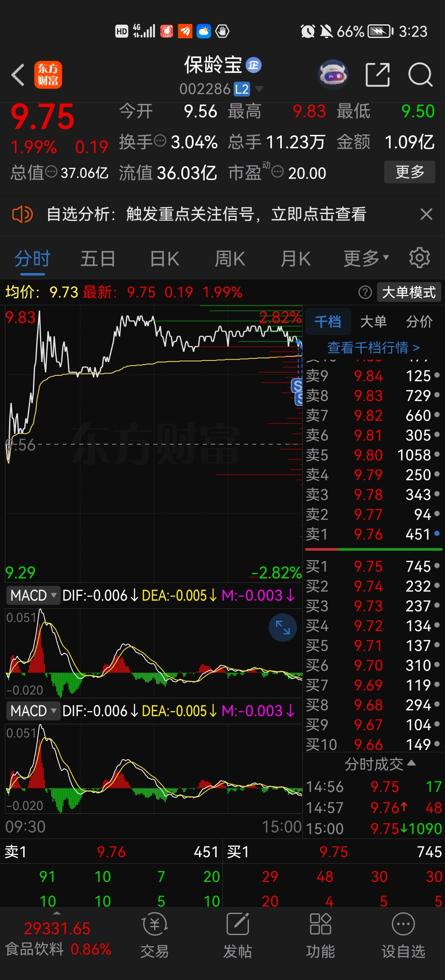Tap the 14:57 trade record row

374,808
